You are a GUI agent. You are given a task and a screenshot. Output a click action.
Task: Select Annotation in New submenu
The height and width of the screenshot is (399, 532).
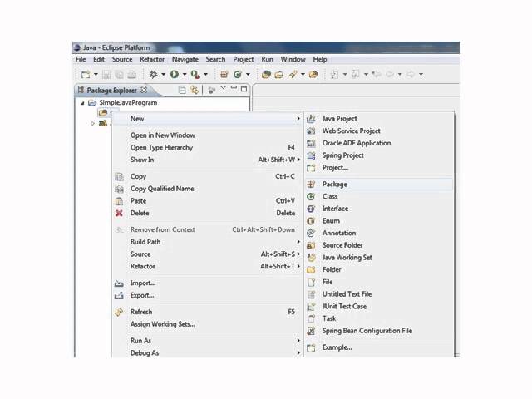(379, 233)
